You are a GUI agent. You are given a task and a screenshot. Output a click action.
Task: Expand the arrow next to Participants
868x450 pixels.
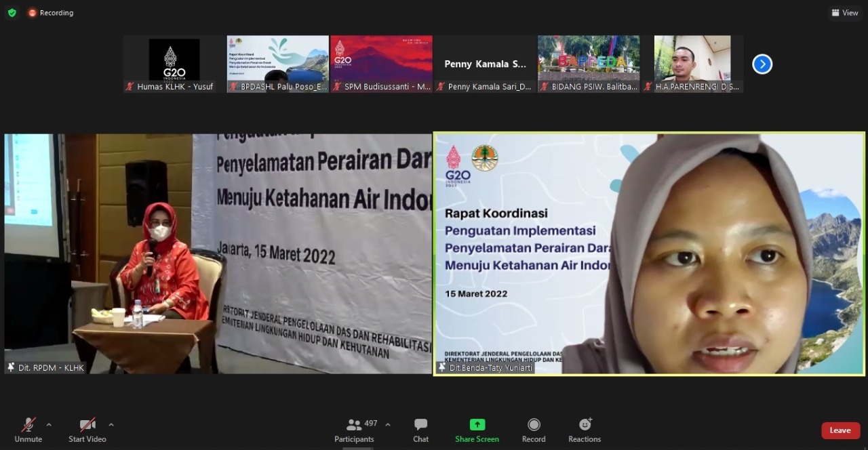point(388,425)
